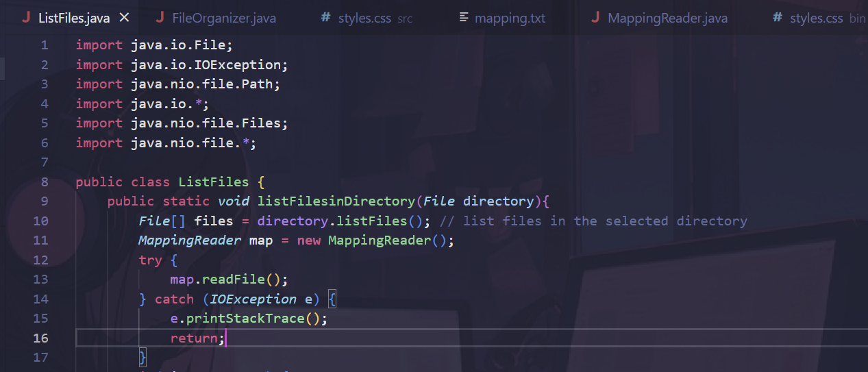Select the mapping.txt tab
This screenshot has width=868, height=372.
coord(502,18)
